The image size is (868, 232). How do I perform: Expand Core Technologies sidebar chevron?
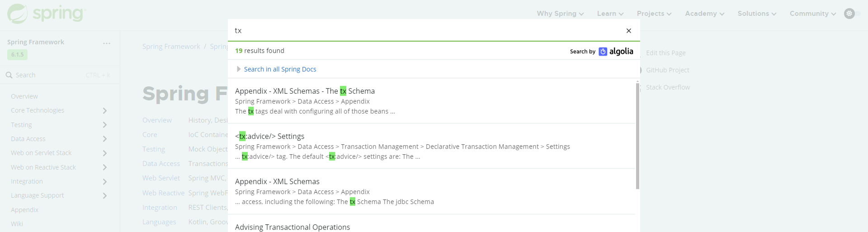coord(105,111)
